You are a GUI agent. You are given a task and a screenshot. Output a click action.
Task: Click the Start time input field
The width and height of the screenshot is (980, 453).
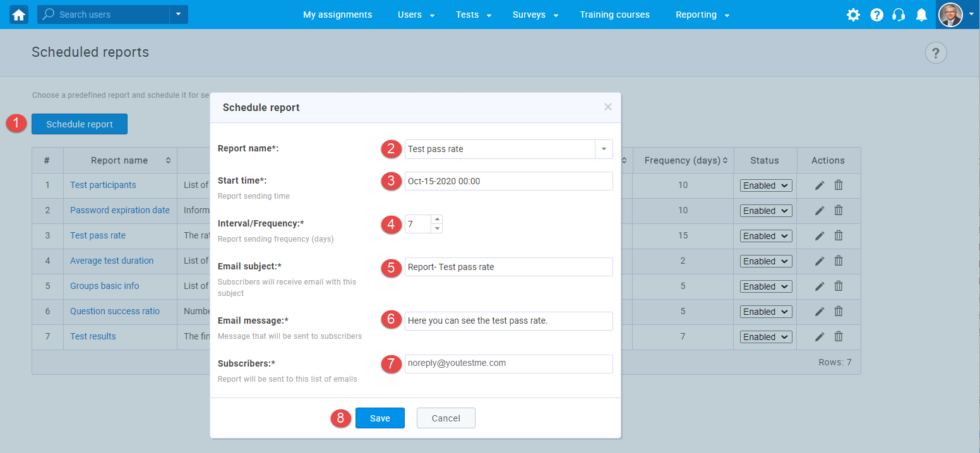click(x=508, y=181)
